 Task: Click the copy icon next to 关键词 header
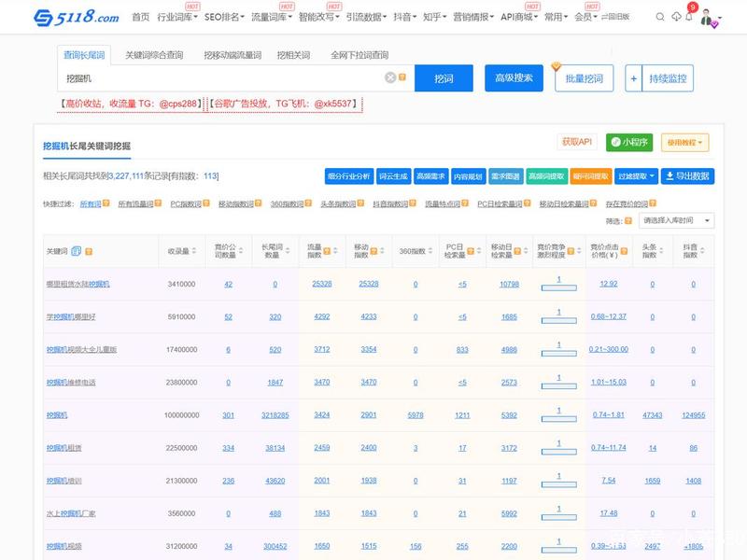(x=77, y=251)
